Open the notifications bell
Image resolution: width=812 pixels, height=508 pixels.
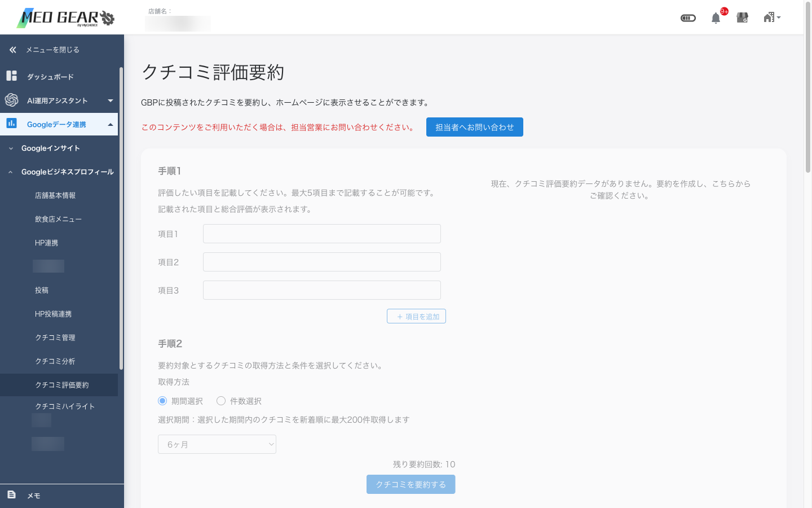tap(716, 17)
